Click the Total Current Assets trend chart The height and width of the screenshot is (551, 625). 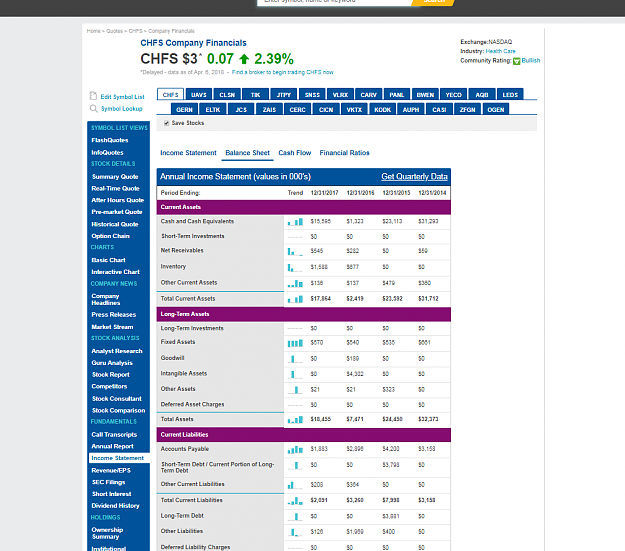(295, 299)
